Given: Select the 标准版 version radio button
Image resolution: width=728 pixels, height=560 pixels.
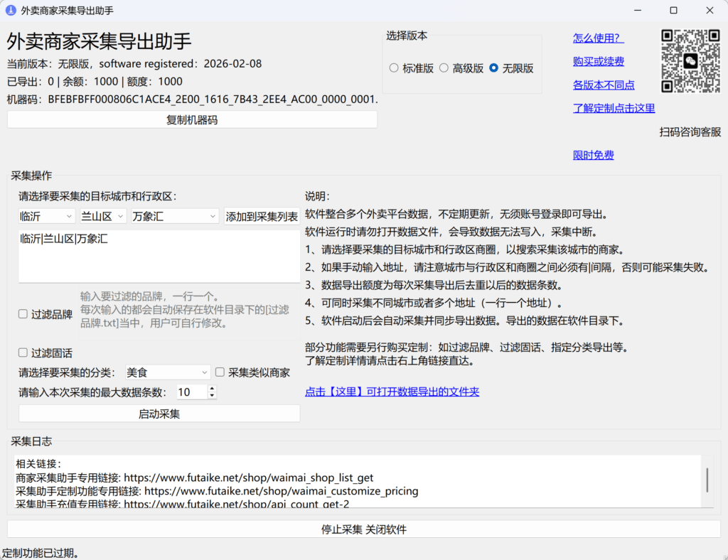Looking at the screenshot, I should point(394,68).
